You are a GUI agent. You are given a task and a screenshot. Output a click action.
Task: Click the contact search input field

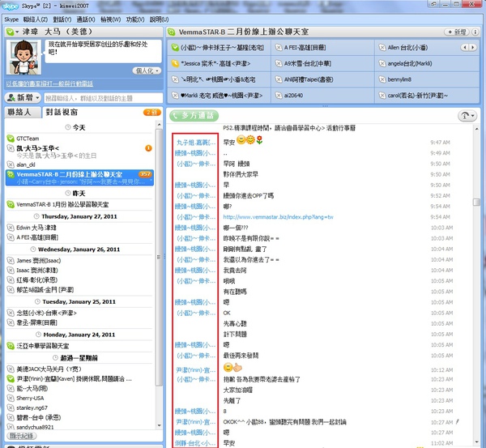coord(103,98)
